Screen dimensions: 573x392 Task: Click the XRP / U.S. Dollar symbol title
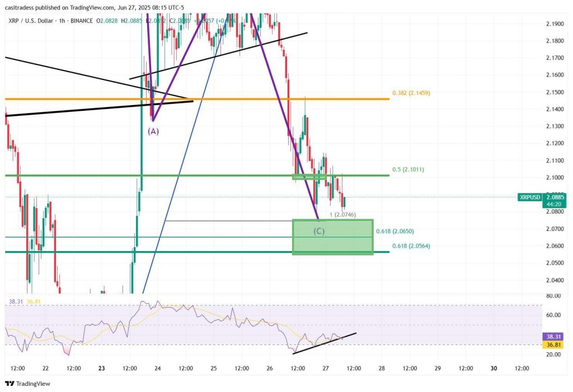(31, 21)
